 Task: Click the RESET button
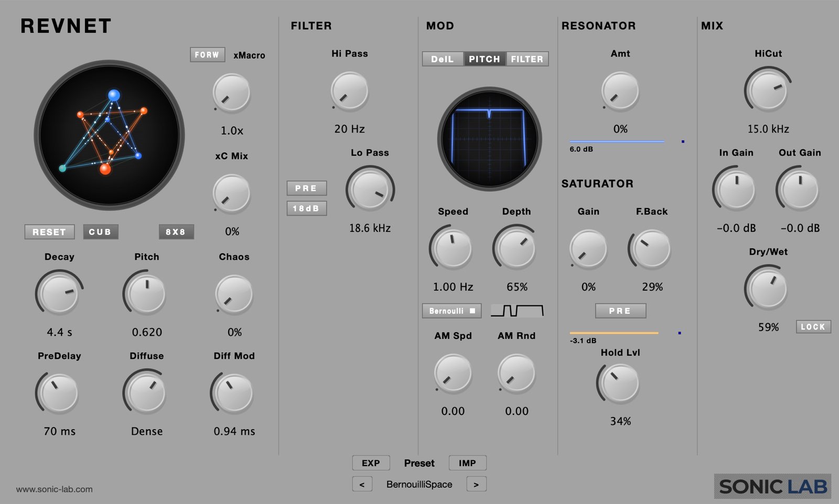[49, 232]
